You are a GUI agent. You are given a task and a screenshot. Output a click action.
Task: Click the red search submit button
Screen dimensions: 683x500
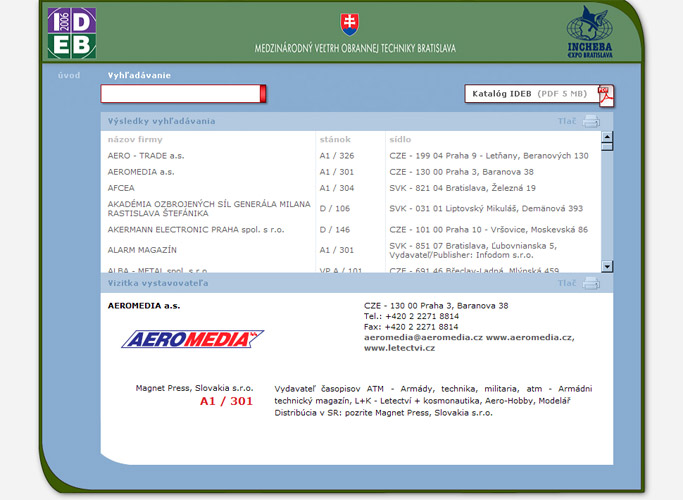pos(263,94)
